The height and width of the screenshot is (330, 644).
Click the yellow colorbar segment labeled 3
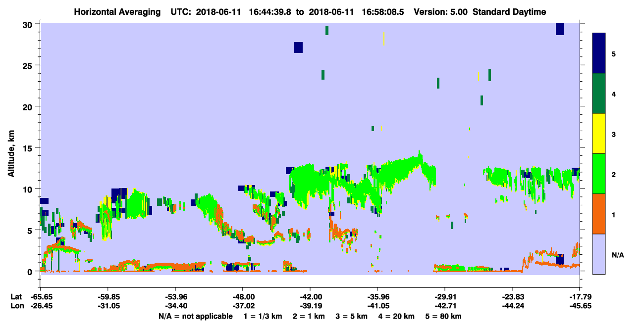599,134
